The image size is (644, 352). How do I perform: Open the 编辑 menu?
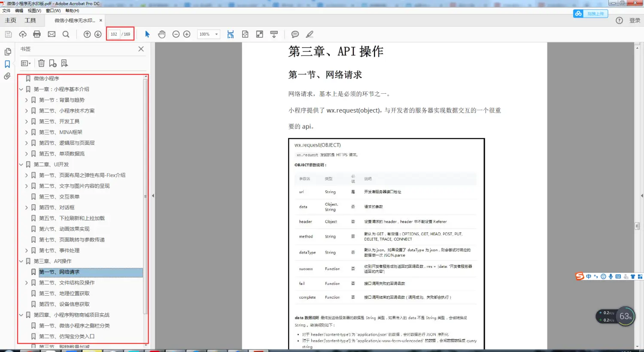[x=19, y=11]
